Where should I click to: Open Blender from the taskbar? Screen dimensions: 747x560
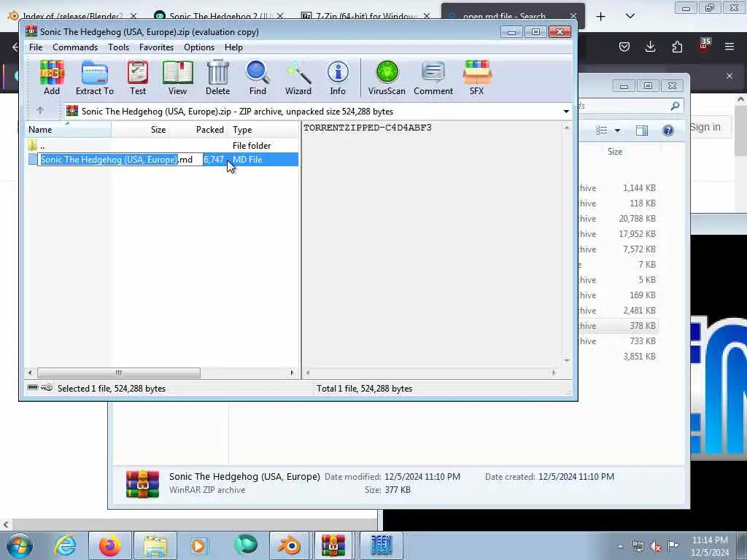(x=289, y=545)
